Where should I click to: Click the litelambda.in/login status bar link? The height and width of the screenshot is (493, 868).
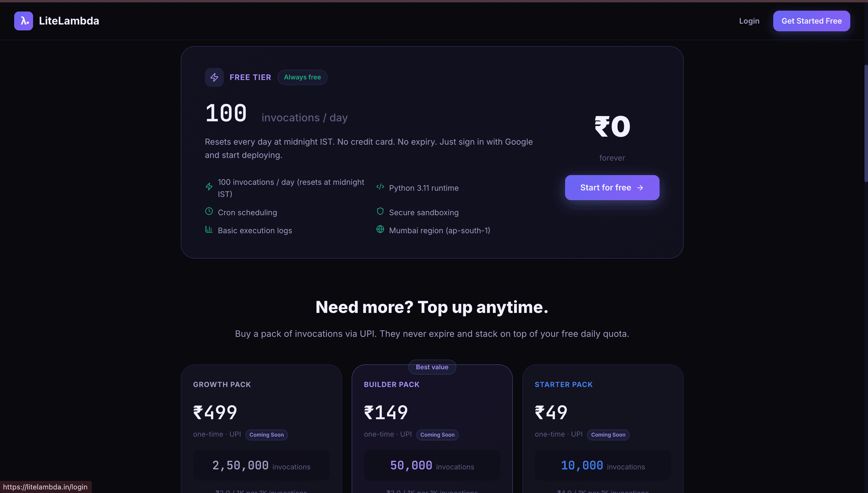45,487
